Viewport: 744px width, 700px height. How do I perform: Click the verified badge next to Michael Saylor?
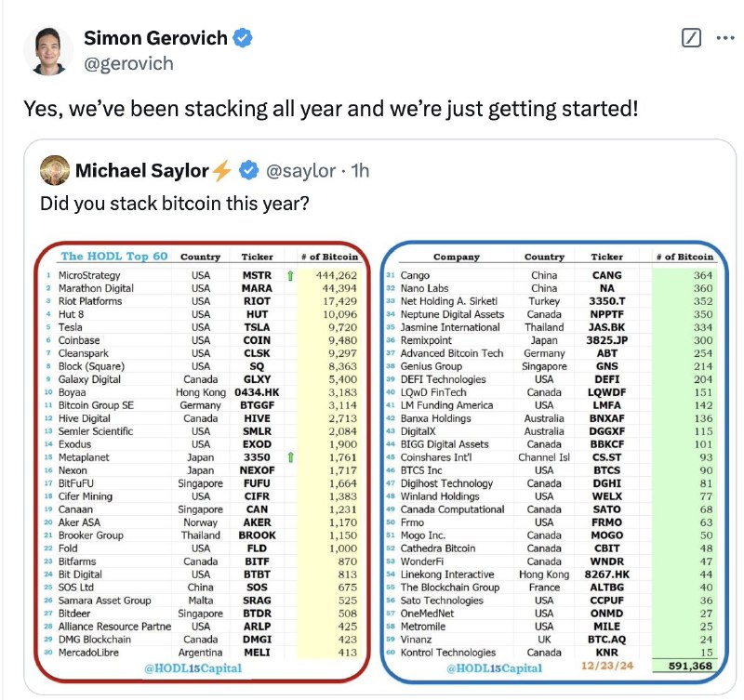pyautogui.click(x=248, y=170)
